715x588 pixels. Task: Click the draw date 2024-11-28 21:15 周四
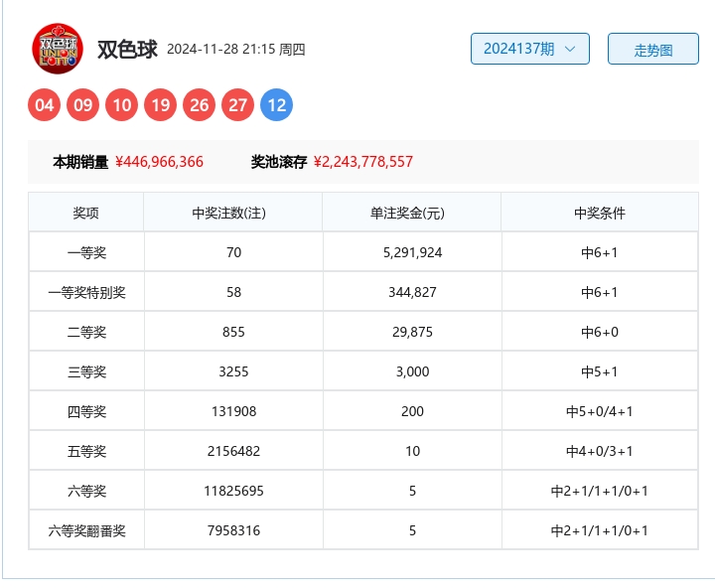click(235, 50)
